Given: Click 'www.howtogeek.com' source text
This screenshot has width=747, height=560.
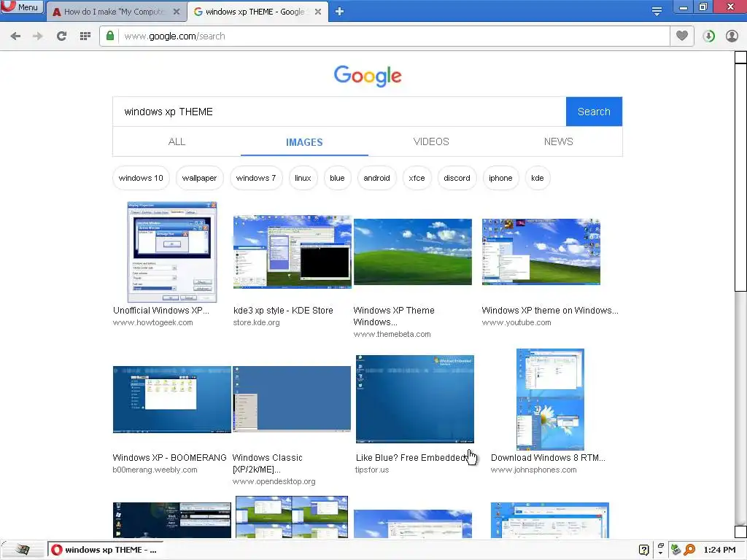Looking at the screenshot, I should point(153,322).
